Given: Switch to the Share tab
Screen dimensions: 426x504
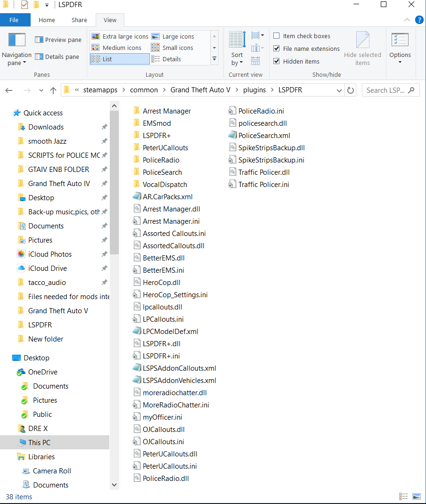Looking at the screenshot, I should pos(79,20).
